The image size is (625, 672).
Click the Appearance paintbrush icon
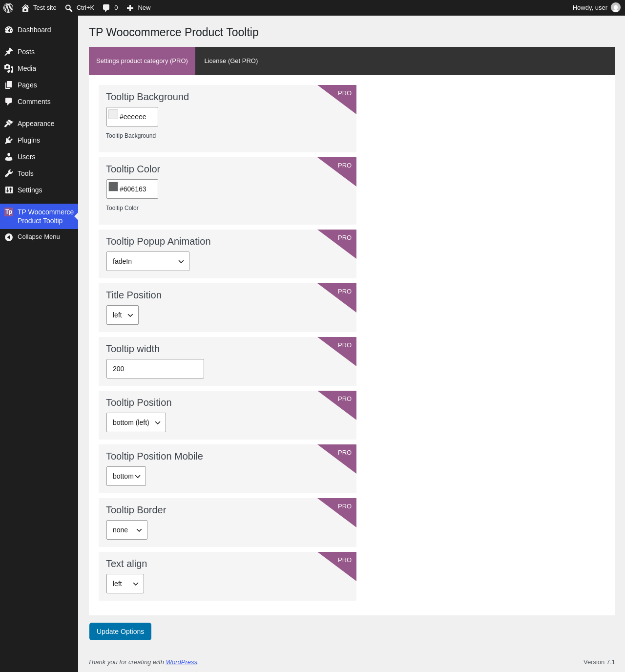(x=9, y=124)
